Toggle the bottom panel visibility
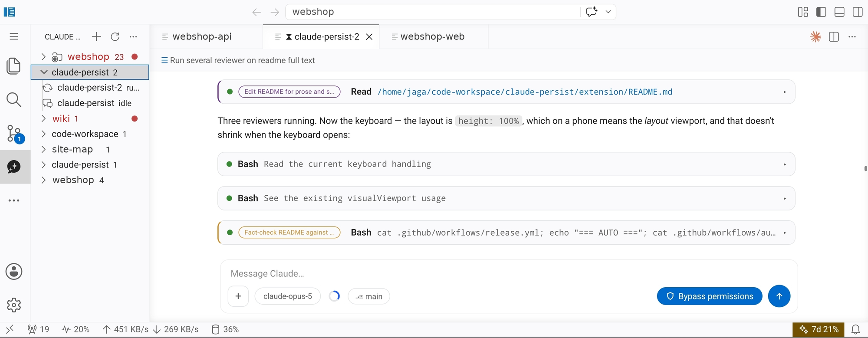This screenshot has height=338, width=868. tap(839, 12)
